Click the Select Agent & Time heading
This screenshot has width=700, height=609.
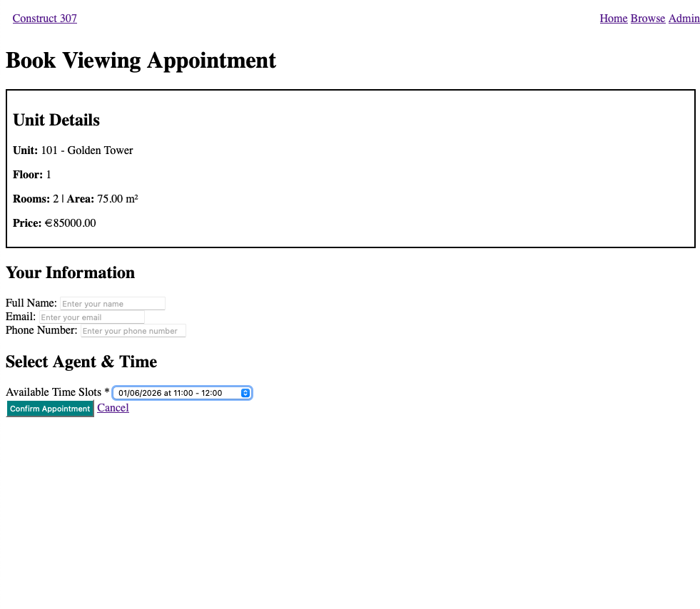coord(81,362)
